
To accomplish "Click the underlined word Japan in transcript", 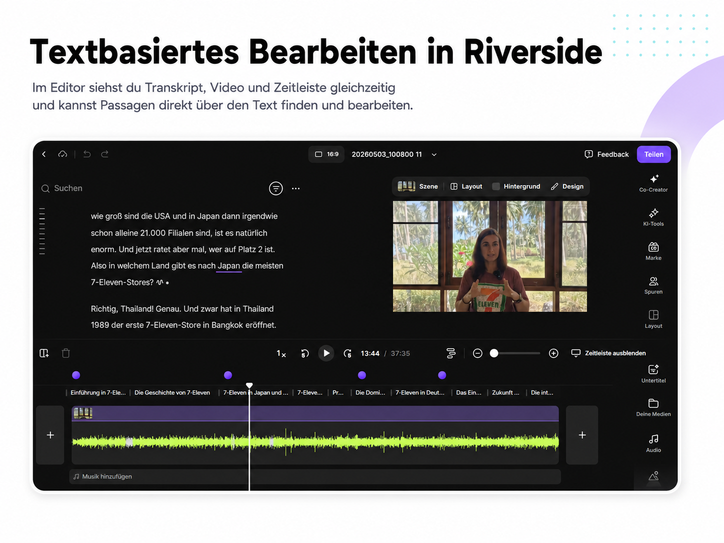I will click(x=229, y=265).
